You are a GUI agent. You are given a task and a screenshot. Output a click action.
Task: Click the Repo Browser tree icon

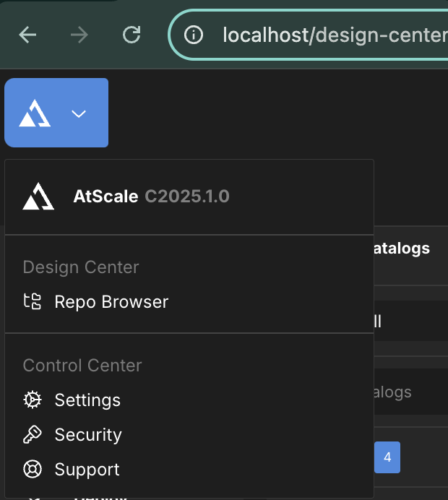click(33, 302)
